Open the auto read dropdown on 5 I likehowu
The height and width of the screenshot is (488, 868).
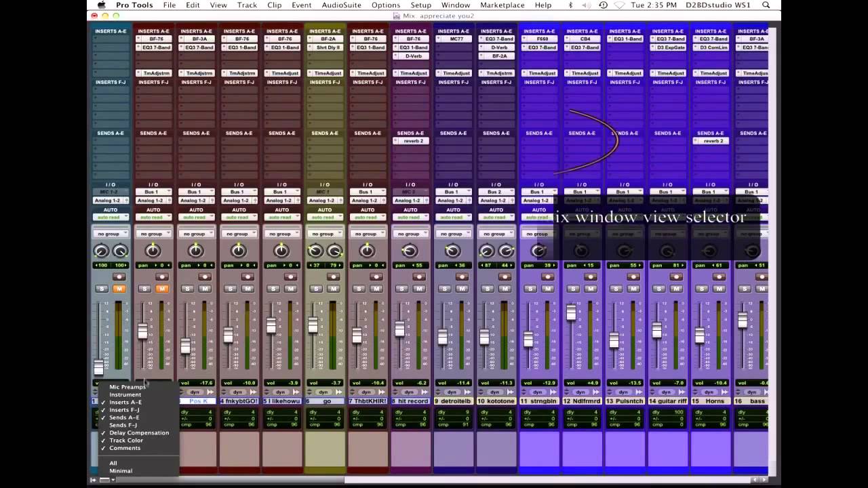point(281,217)
